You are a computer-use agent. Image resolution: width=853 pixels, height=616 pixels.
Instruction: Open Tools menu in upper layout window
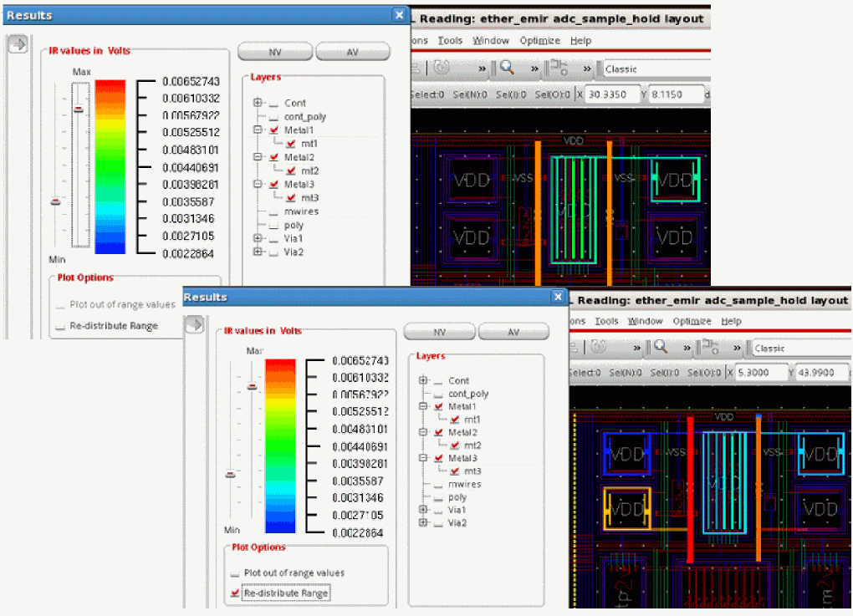(450, 40)
